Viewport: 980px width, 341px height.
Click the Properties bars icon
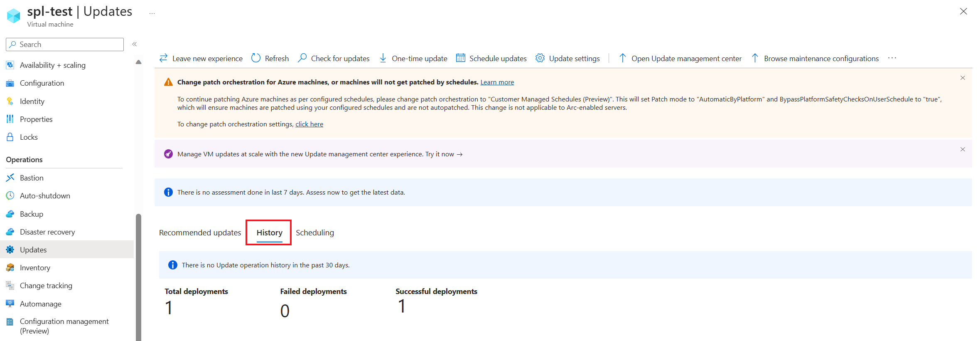click(10, 119)
